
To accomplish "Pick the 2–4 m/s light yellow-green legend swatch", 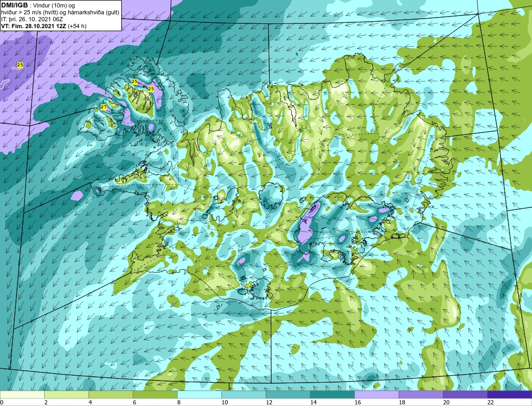I will [x=66, y=394].
